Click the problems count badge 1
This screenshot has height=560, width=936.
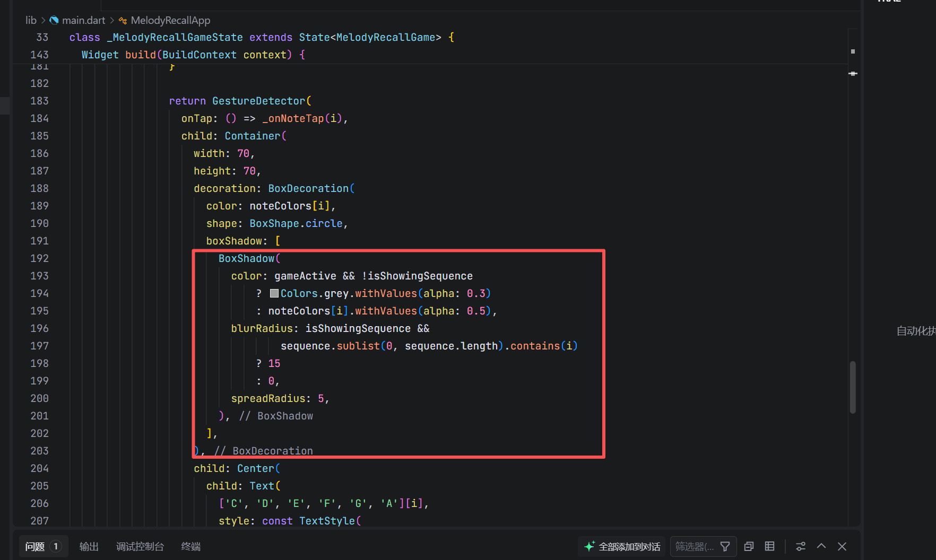click(55, 546)
